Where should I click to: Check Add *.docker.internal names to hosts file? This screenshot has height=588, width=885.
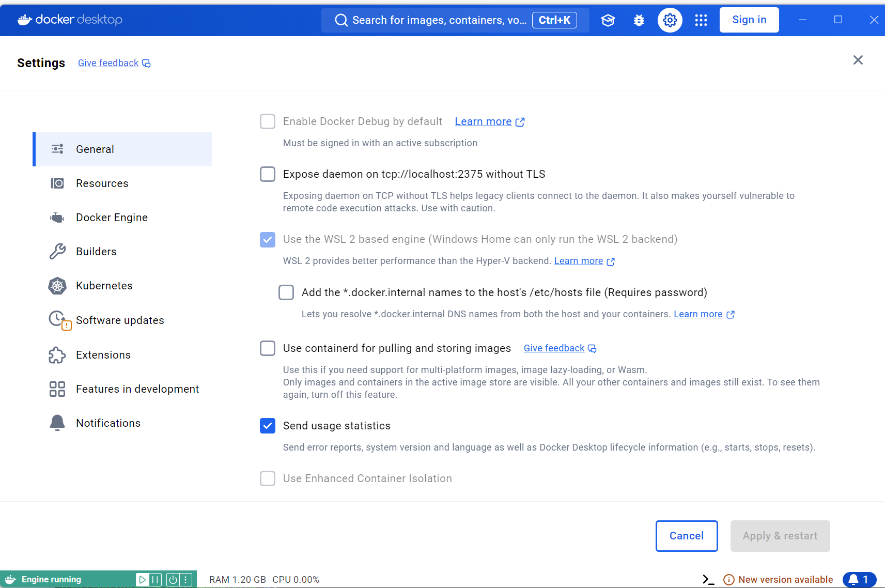(x=286, y=292)
